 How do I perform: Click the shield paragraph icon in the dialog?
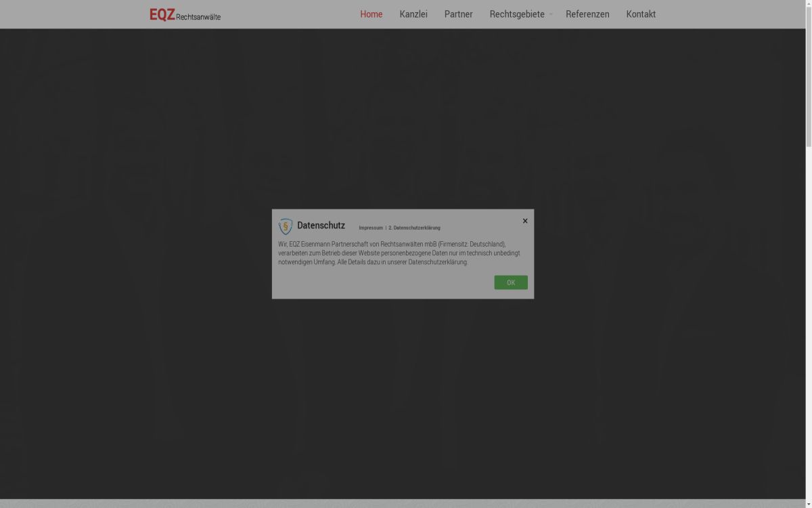[x=286, y=226]
